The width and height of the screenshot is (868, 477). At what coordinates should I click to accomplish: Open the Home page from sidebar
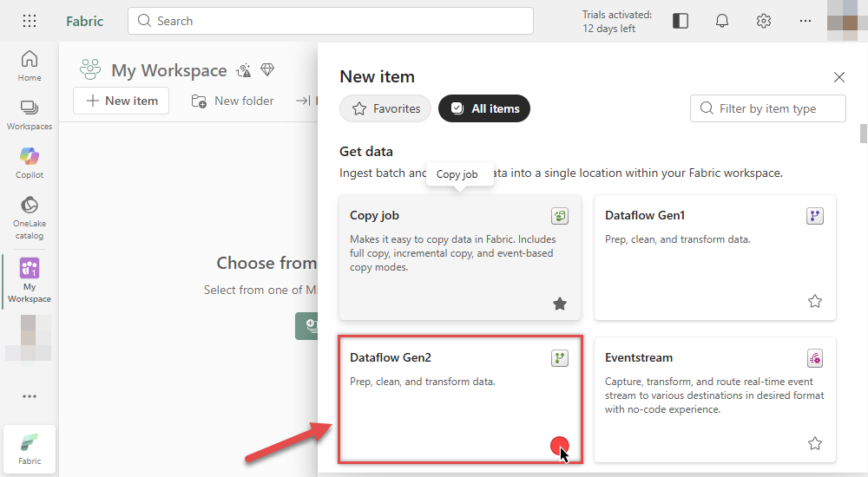30,66
